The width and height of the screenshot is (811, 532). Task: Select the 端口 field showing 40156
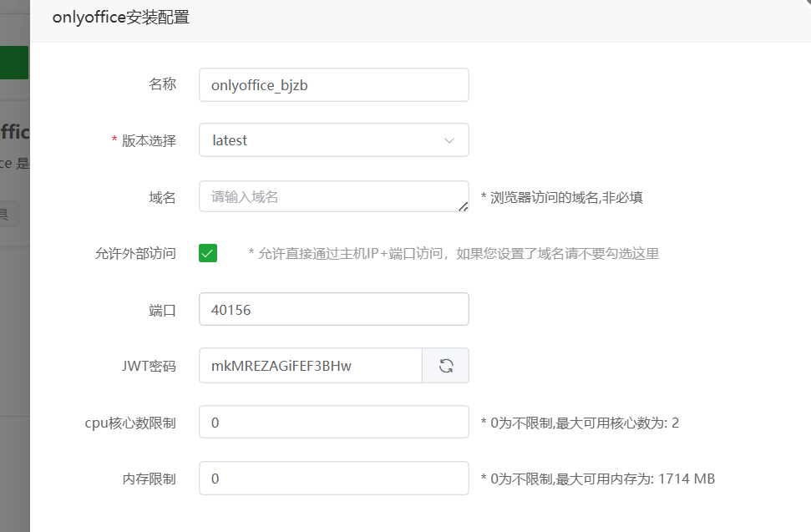point(333,309)
